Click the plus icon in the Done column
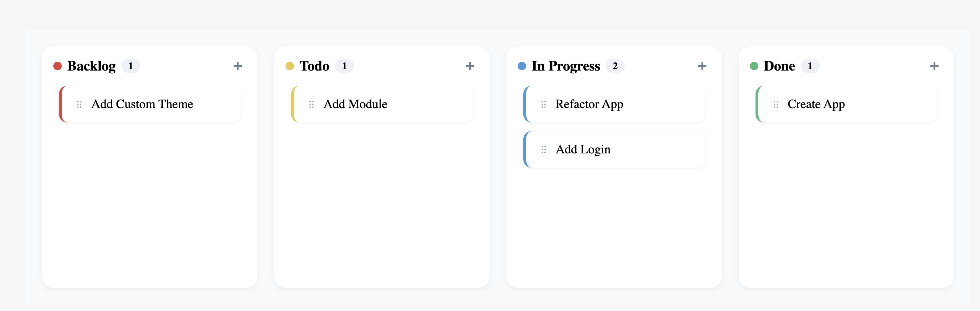Image resolution: width=980 pixels, height=311 pixels. [935, 66]
